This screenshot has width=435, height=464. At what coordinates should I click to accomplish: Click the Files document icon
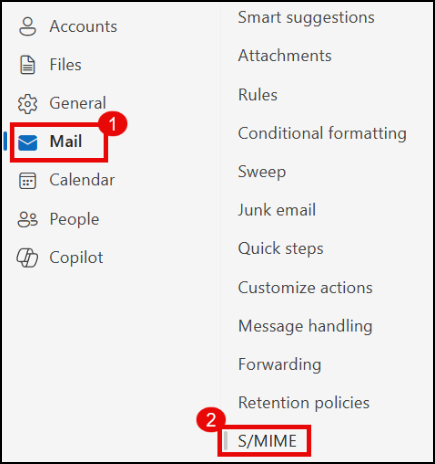27,65
